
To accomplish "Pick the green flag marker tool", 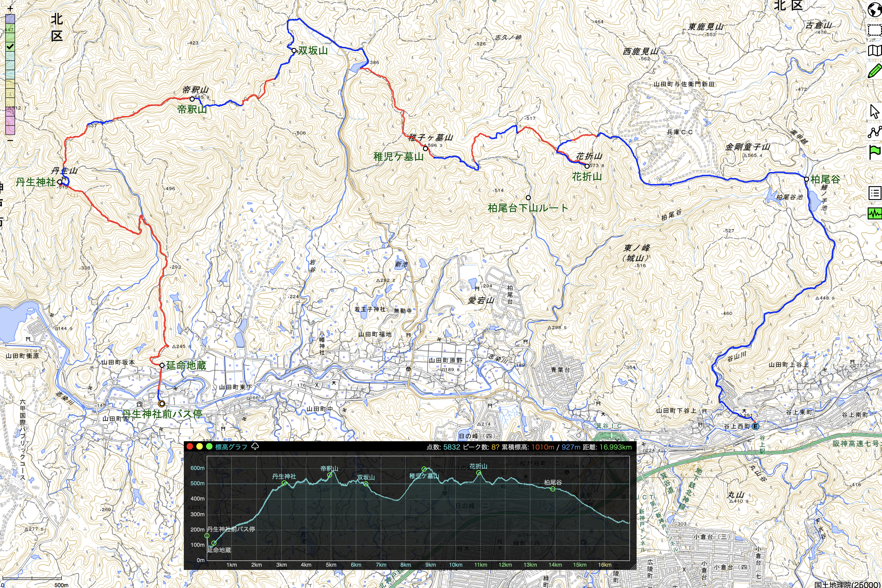I will (875, 152).
